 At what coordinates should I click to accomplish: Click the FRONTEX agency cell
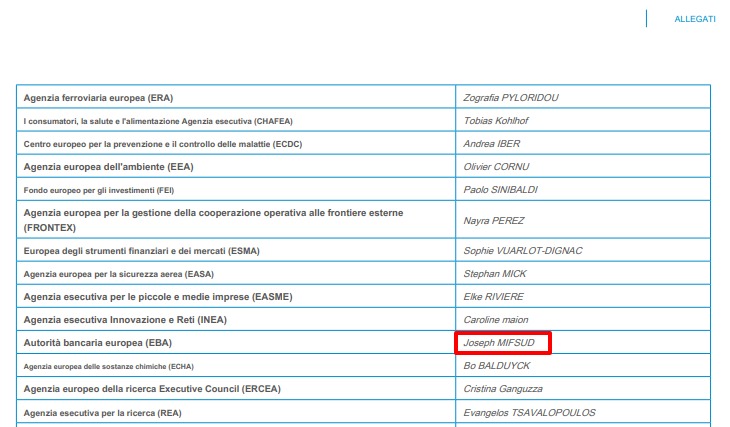(236, 220)
